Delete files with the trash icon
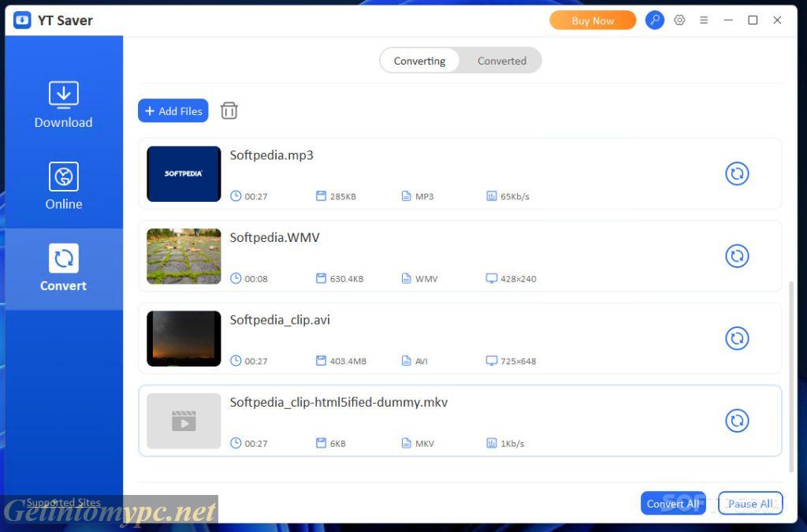Screen dimensions: 807x532 pyautogui.click(x=229, y=110)
